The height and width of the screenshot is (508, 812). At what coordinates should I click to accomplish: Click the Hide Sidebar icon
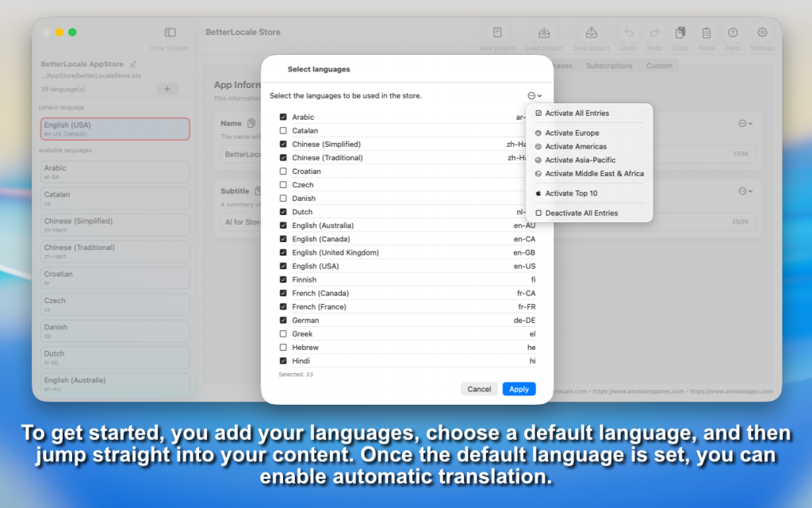pyautogui.click(x=170, y=33)
